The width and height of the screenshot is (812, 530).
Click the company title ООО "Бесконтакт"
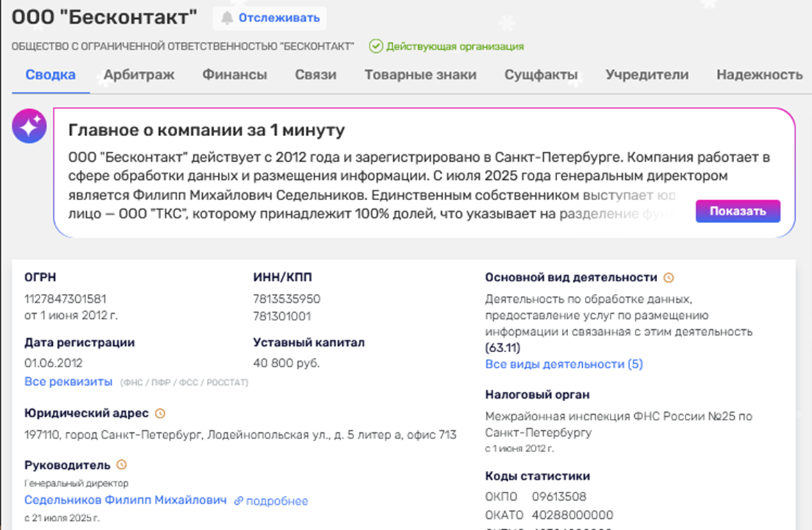coord(105,17)
